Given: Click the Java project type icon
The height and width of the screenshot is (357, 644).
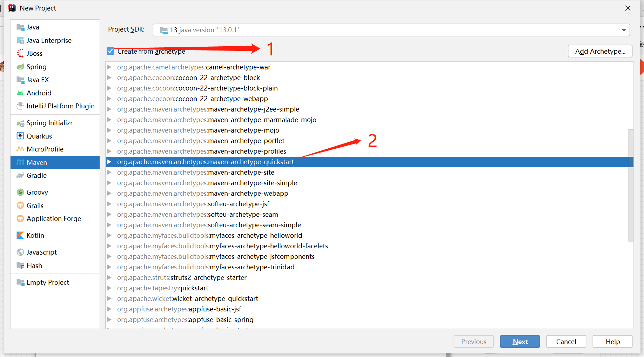Looking at the screenshot, I should (20, 27).
